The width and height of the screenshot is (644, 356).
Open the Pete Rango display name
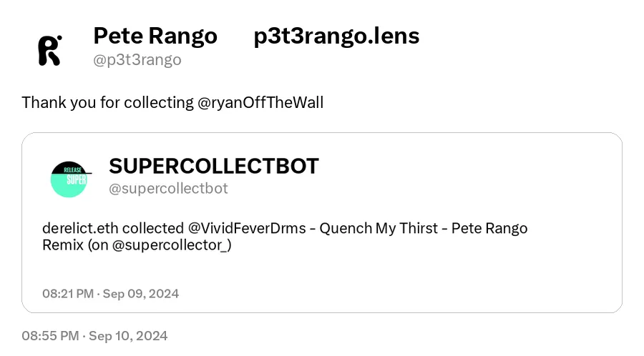pos(155,36)
